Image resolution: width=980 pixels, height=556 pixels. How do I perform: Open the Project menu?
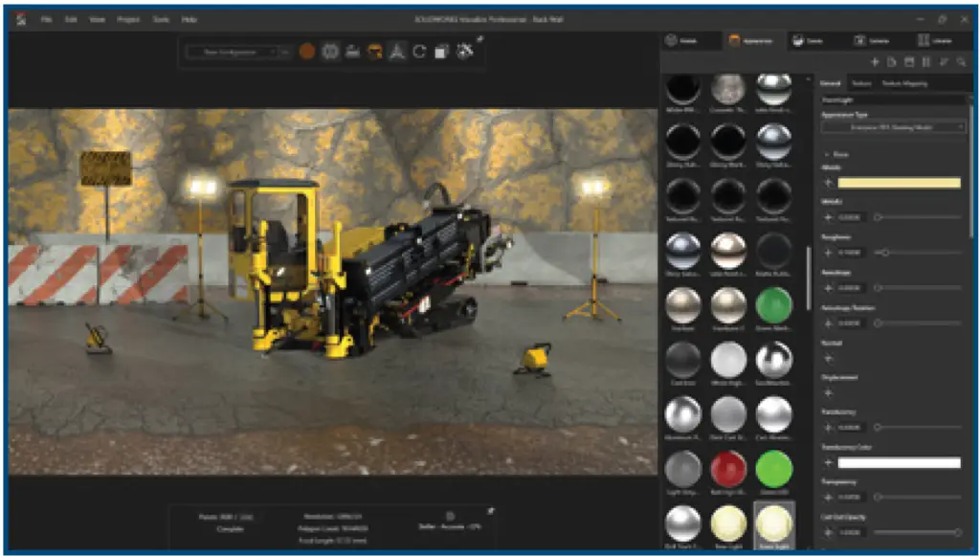[127, 19]
